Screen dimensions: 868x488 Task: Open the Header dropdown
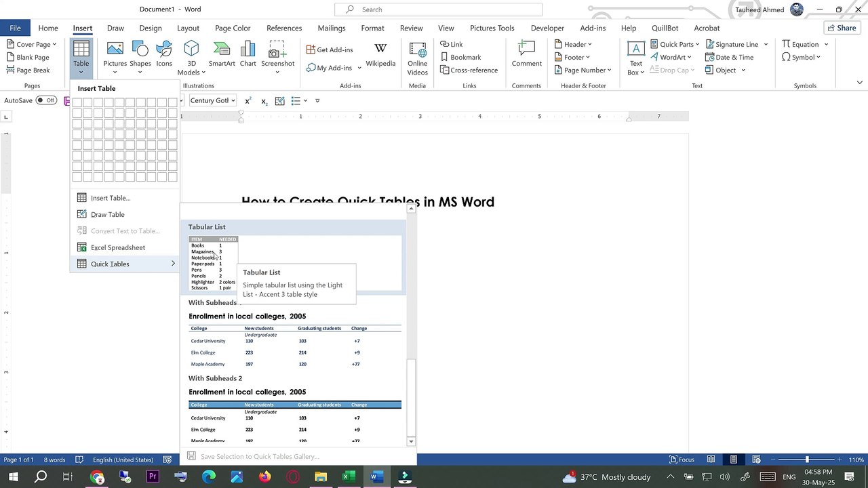(x=572, y=44)
